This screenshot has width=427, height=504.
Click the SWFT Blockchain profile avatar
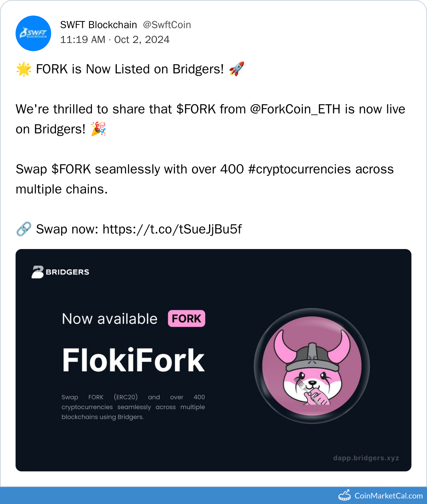click(x=33, y=33)
